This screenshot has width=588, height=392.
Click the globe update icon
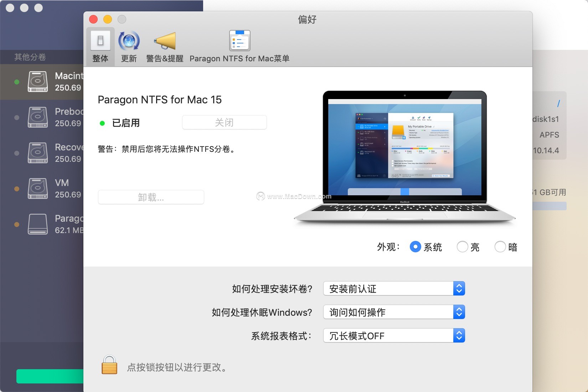pyautogui.click(x=129, y=41)
